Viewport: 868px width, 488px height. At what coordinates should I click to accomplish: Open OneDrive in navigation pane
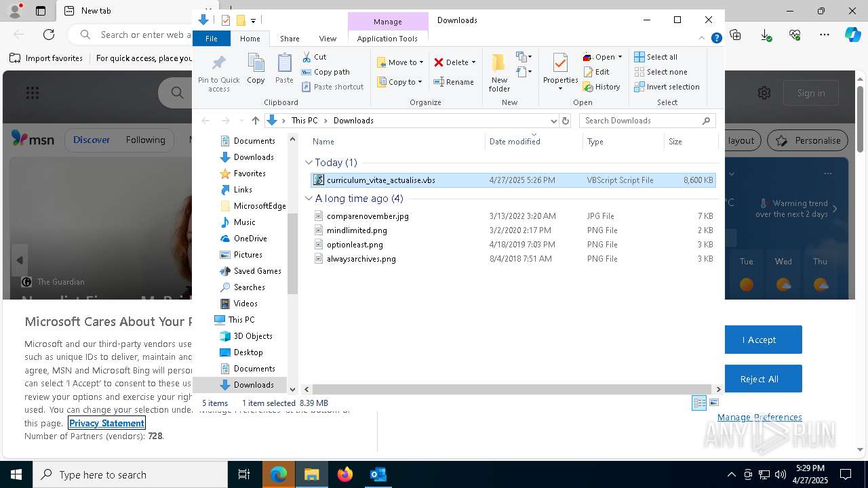250,239
